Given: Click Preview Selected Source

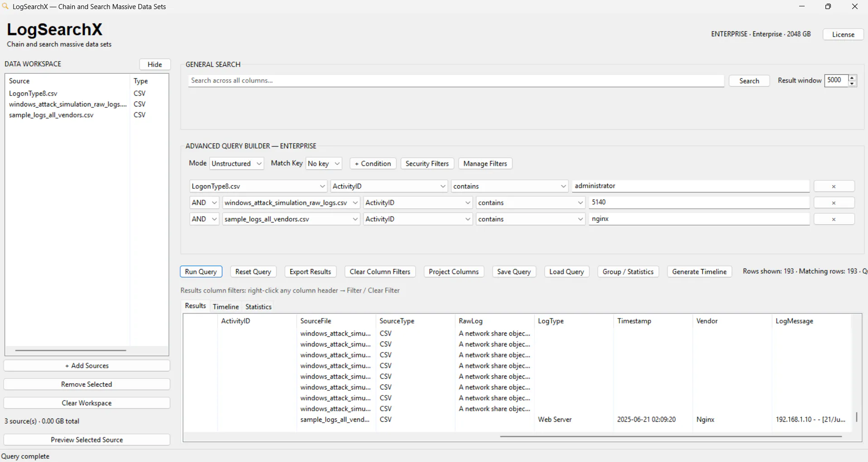Looking at the screenshot, I should point(87,440).
